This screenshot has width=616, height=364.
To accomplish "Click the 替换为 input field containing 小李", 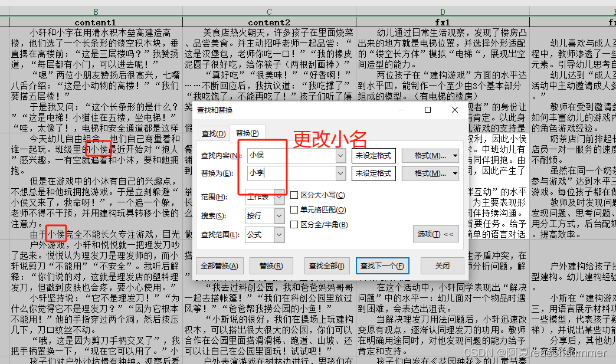I will click(x=291, y=173).
